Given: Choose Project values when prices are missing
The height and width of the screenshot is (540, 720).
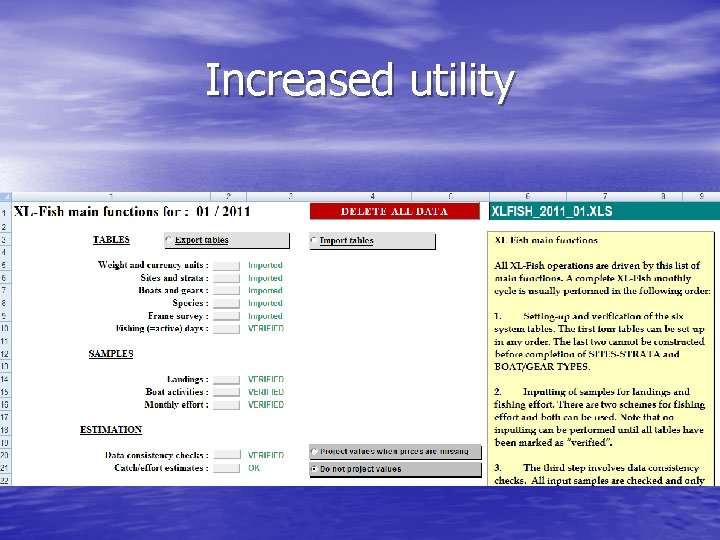Looking at the screenshot, I should coord(395,451).
